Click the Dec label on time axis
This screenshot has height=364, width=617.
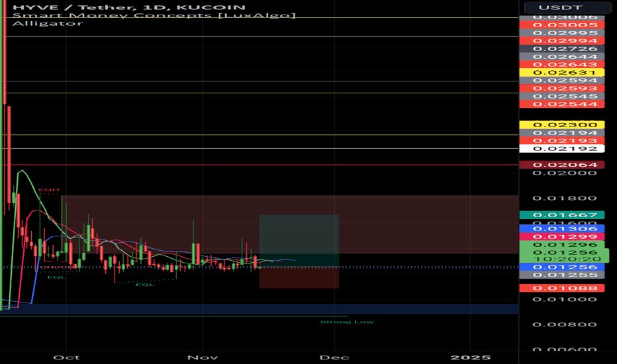point(334,357)
